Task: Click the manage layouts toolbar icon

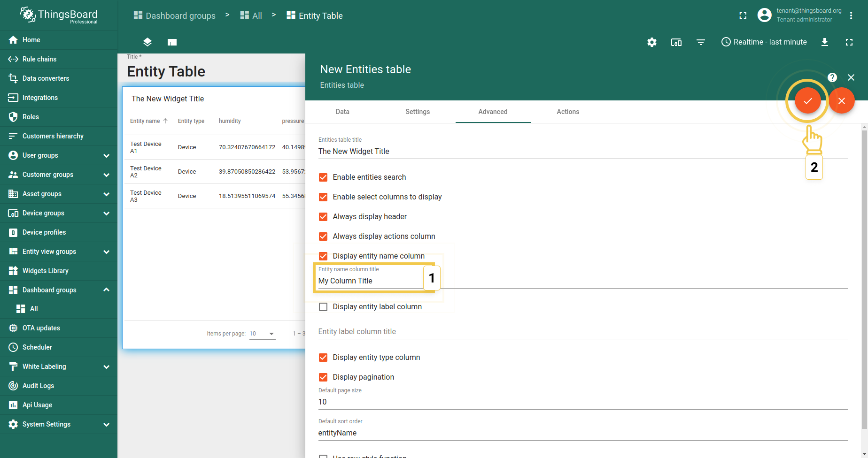Action: (172, 42)
